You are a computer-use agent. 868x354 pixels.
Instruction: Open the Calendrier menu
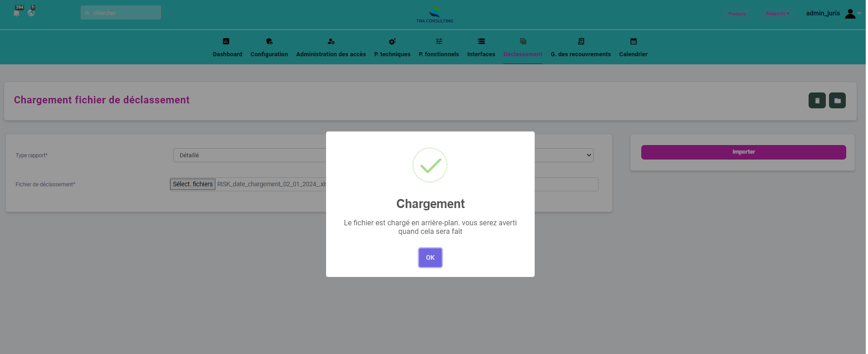click(x=633, y=48)
